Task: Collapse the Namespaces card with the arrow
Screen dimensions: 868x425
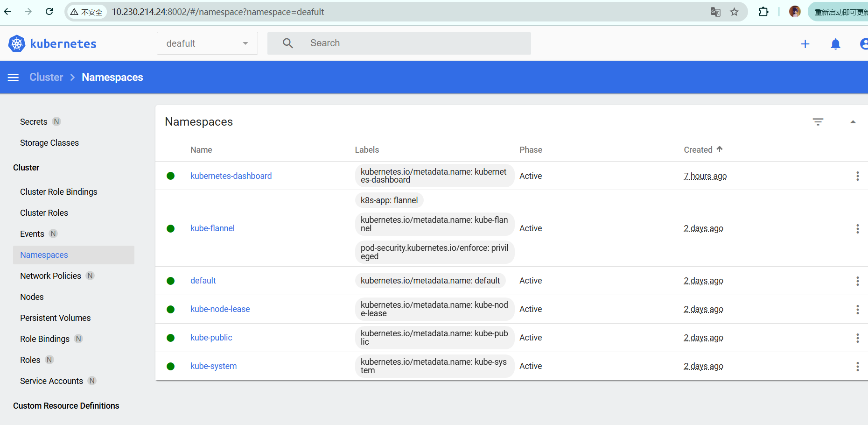Action: coord(853,122)
